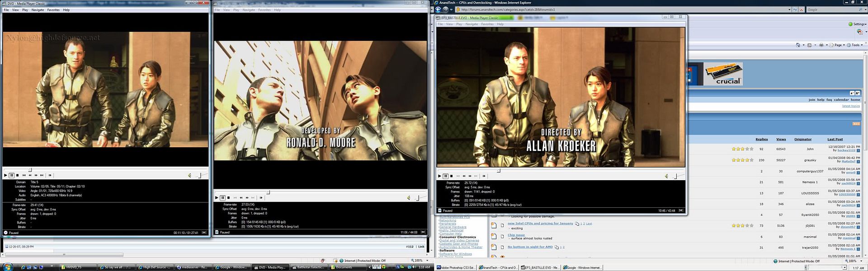The image size is (868, 271).
Task: Open recent pages dropdown beside forward button
Action: click(x=451, y=9)
